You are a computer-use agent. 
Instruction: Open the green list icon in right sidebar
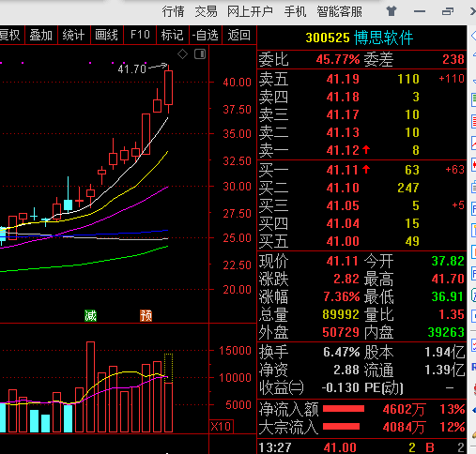[x=473, y=99]
